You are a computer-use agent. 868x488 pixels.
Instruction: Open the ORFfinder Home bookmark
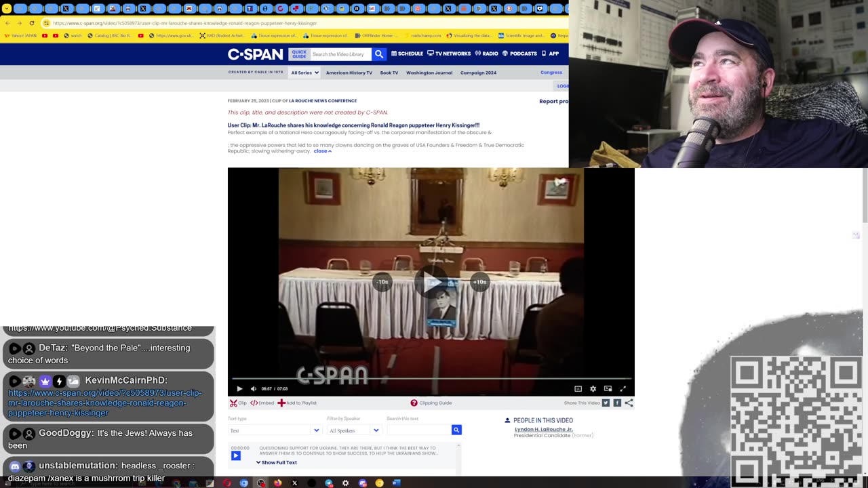point(377,35)
